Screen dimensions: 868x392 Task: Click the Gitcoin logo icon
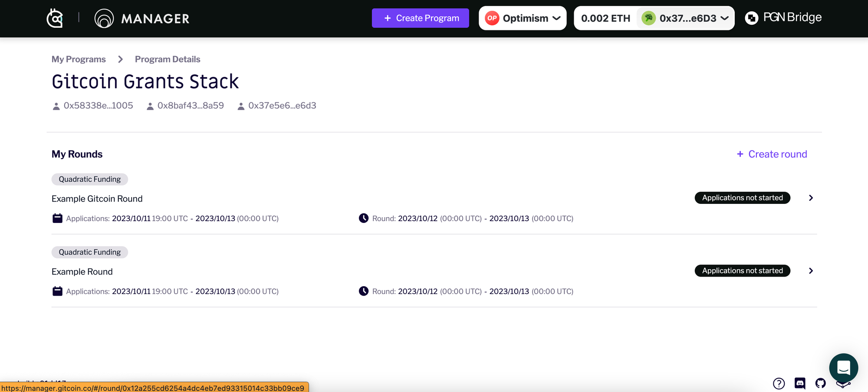55,18
